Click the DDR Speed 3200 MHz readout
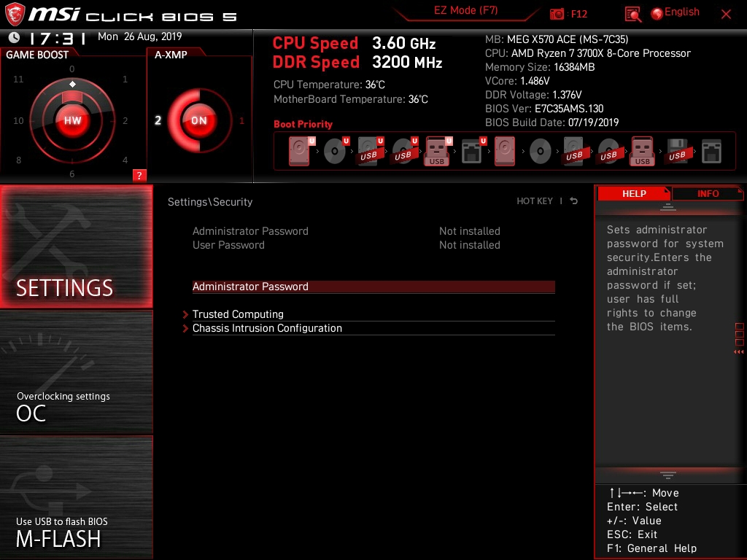Viewport: 747px width, 560px height. (357, 63)
